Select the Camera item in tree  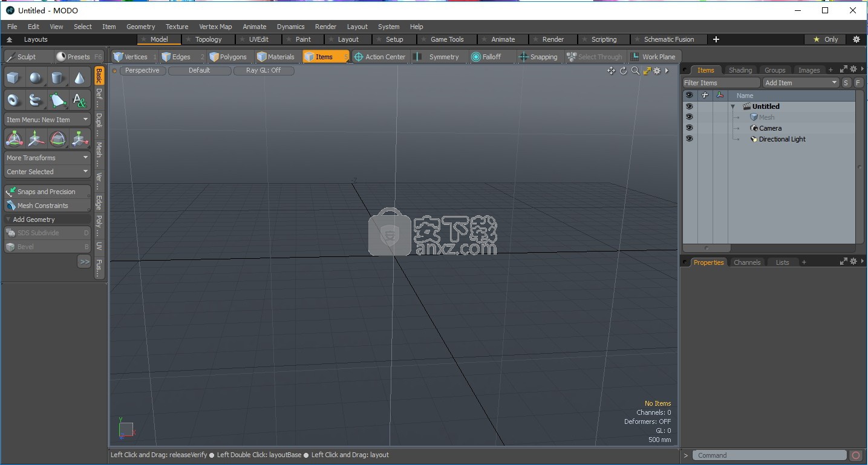coord(770,128)
